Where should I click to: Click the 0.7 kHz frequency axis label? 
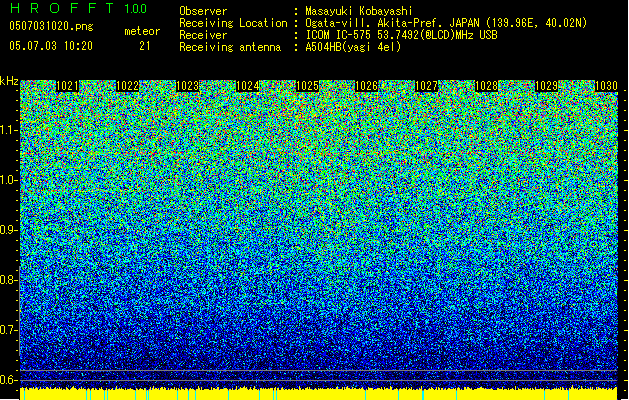point(8,330)
